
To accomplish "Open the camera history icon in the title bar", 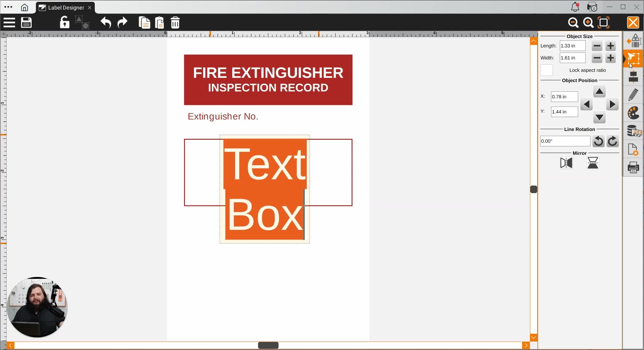I will pos(592,7).
